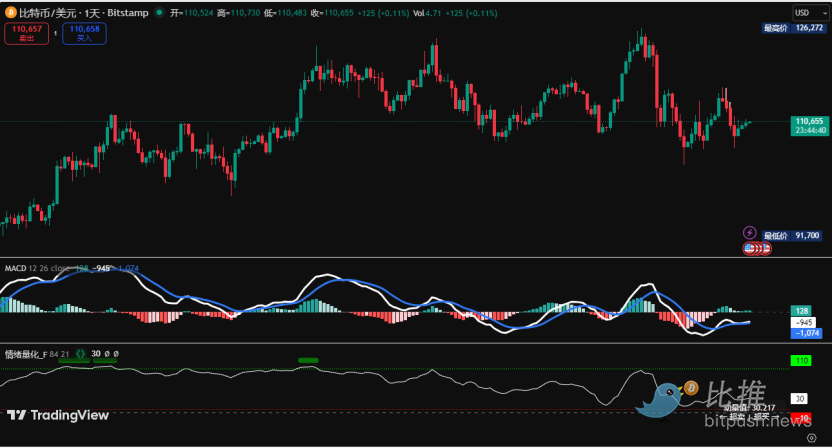Viewport: 832px width, 448px height.
Task: Click the Bitcoin symbol icon beside the ticker
Action: (x=11, y=12)
